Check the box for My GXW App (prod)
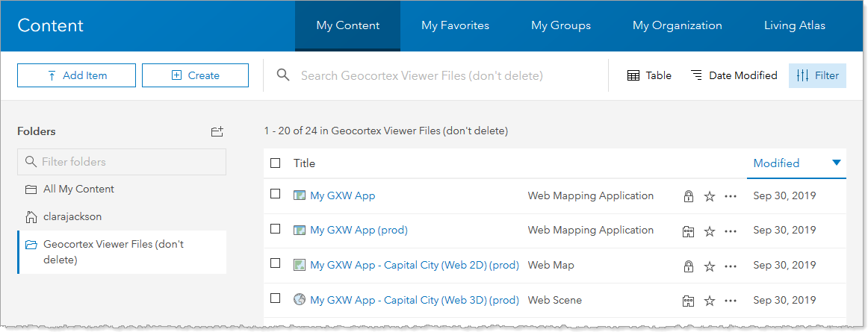The width and height of the screenshot is (868, 332). [x=275, y=228]
